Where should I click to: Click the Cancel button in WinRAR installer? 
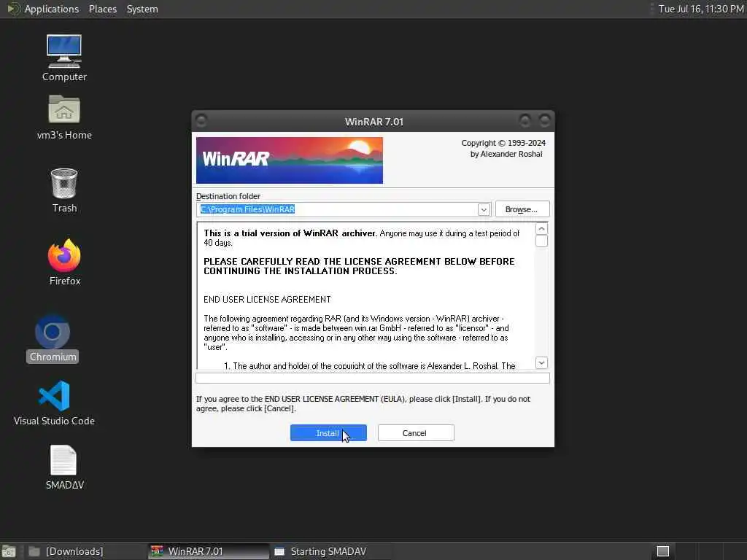[415, 433]
